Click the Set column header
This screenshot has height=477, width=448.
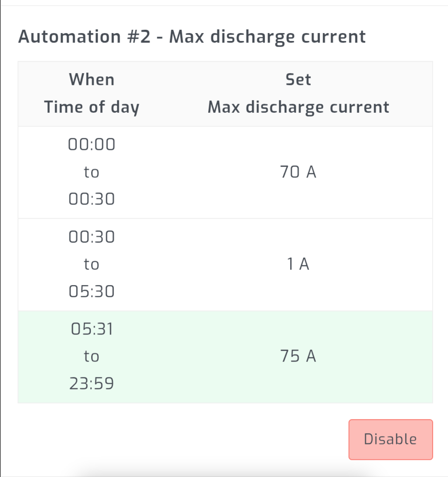coord(298,79)
